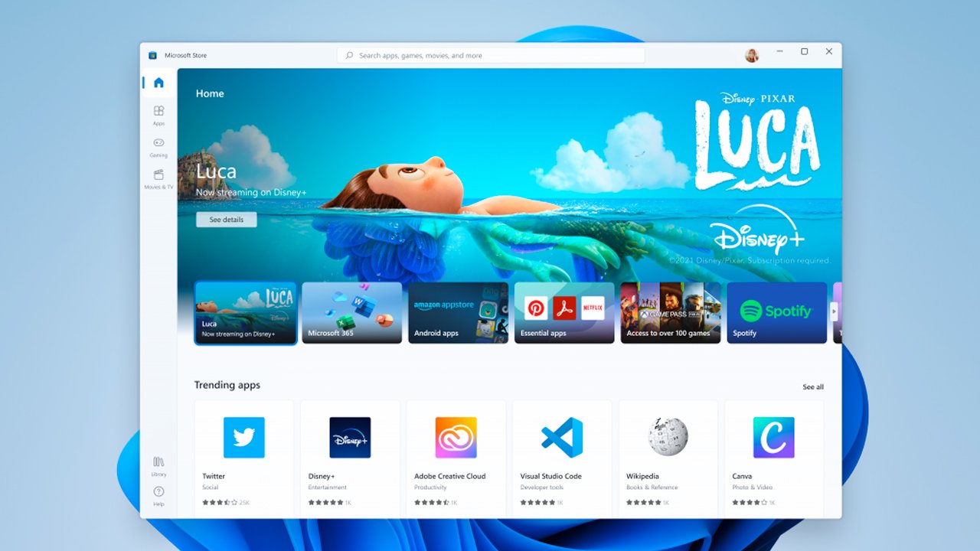Open the Canva app icon
Viewport: 980px width, 551px height.
coord(774,438)
